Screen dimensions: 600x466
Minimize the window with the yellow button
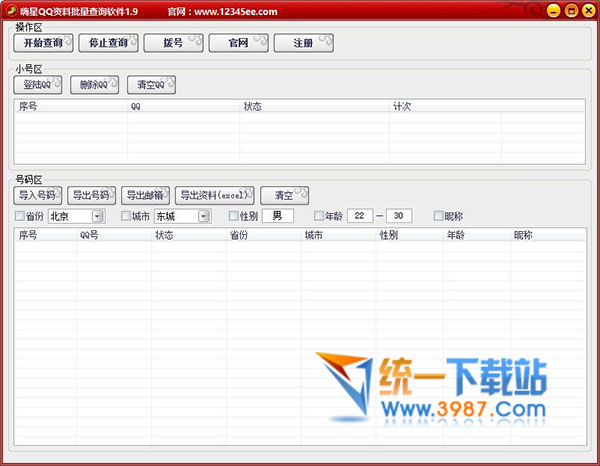(x=553, y=11)
